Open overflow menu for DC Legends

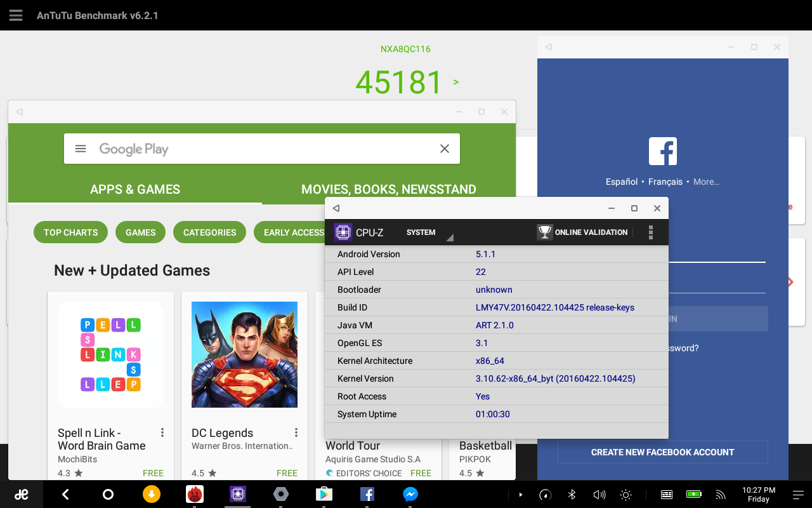tap(296, 432)
